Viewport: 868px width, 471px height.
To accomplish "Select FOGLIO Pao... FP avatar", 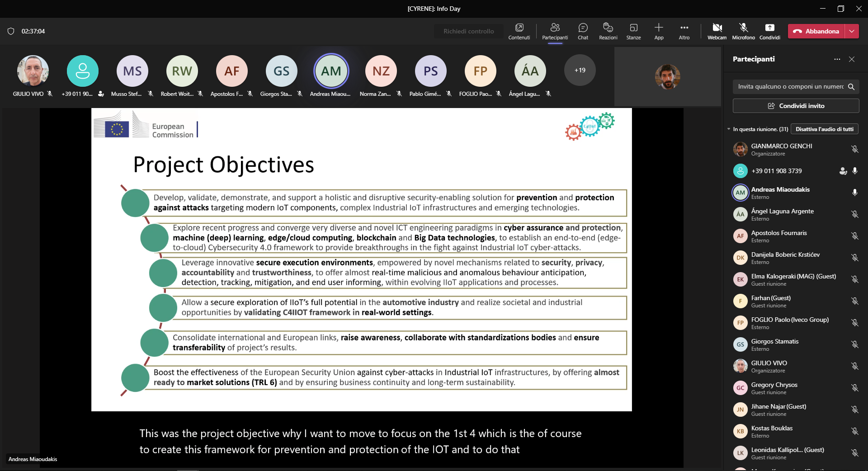I will [x=481, y=71].
